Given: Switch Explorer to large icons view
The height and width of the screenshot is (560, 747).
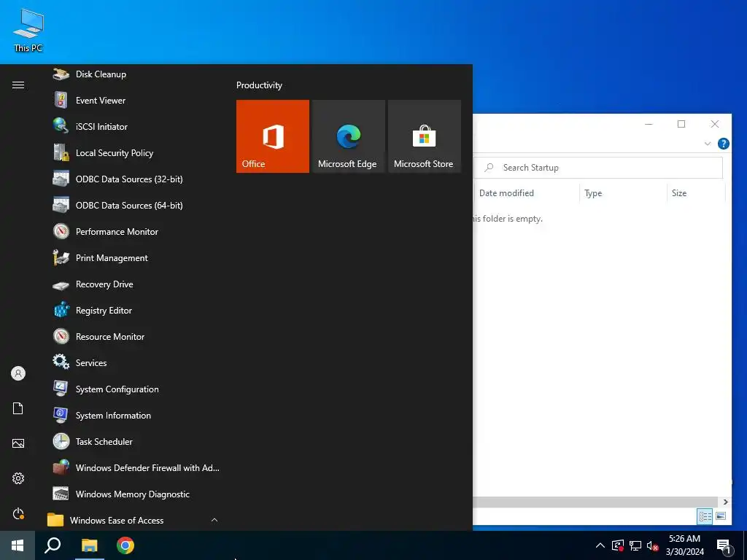Looking at the screenshot, I should pyautogui.click(x=720, y=516).
